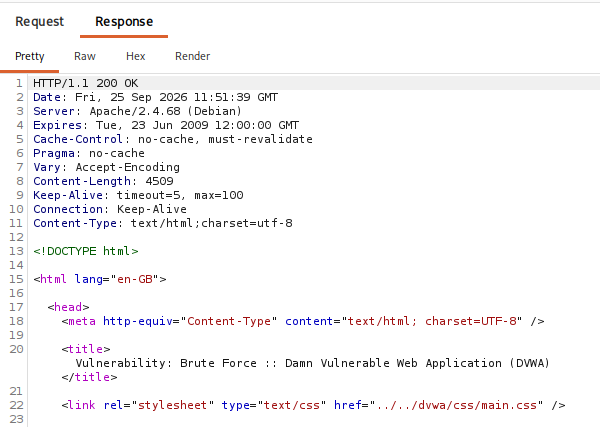The height and width of the screenshot is (427, 600).
Task: Switch to the Raw view tab
Action: tap(85, 56)
